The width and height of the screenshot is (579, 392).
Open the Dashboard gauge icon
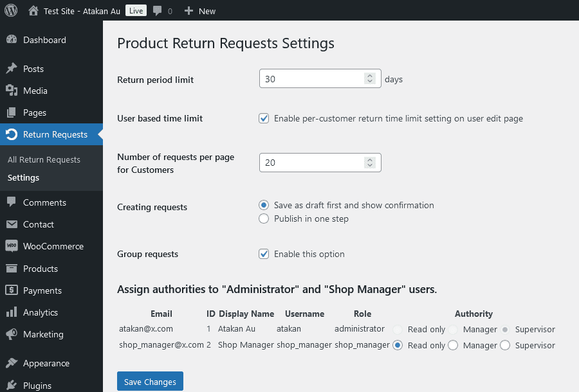(x=12, y=39)
